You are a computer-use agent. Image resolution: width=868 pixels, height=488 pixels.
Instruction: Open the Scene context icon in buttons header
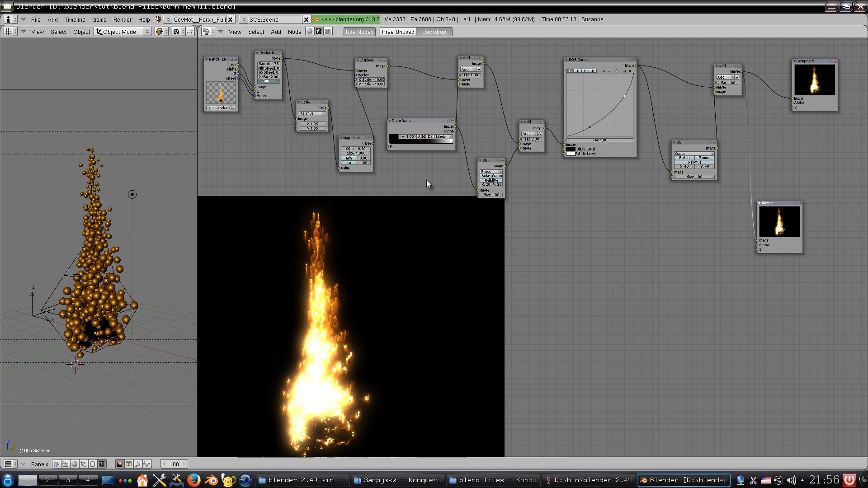(102, 464)
